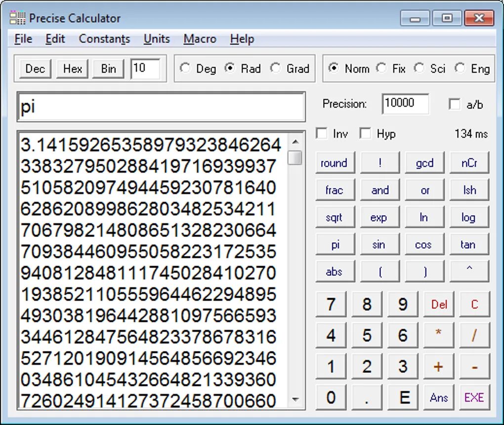This screenshot has width=504, height=425.
Task: Click digit 3 on the keypad
Action: [403, 366]
